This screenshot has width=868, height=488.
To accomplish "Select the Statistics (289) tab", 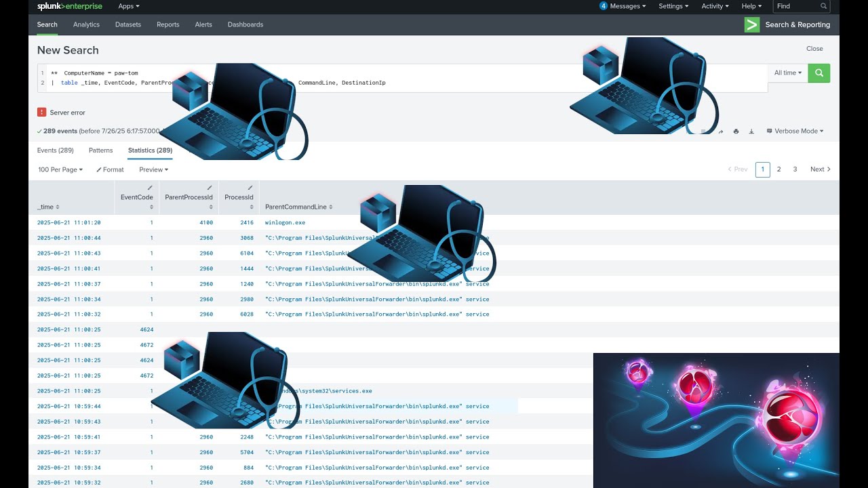I will [x=150, y=150].
